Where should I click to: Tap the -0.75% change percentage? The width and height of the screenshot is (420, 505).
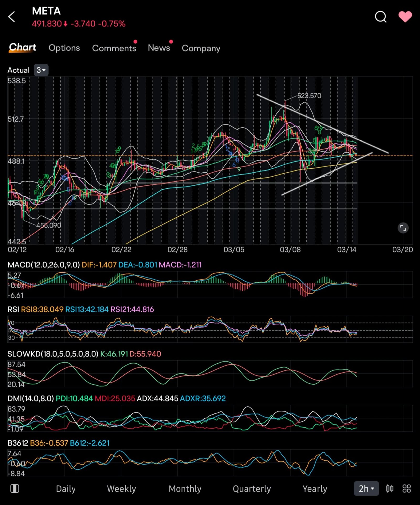[112, 24]
